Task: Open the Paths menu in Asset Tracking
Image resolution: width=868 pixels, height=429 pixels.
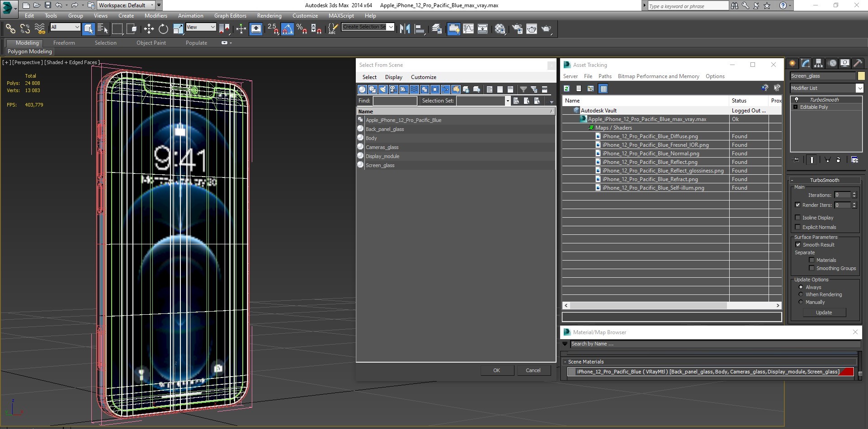Action: pos(605,76)
